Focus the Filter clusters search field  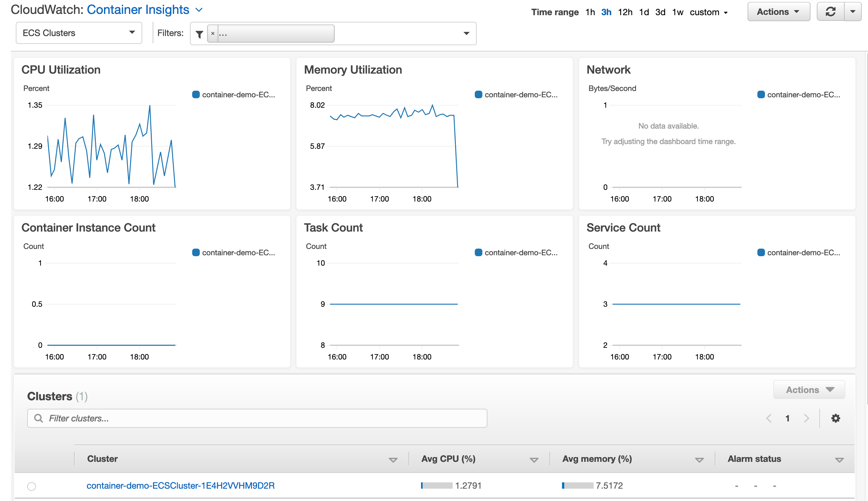tap(257, 419)
